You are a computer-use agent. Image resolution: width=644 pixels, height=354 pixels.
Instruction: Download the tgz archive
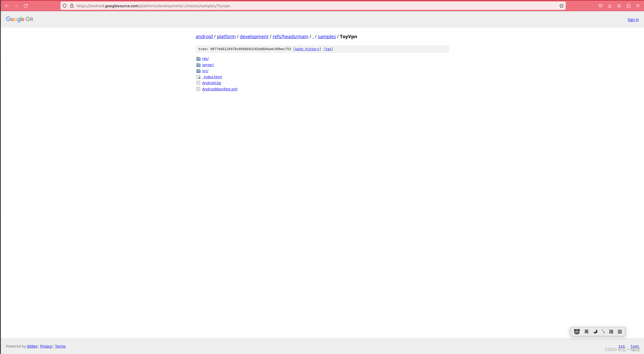pyautogui.click(x=328, y=49)
